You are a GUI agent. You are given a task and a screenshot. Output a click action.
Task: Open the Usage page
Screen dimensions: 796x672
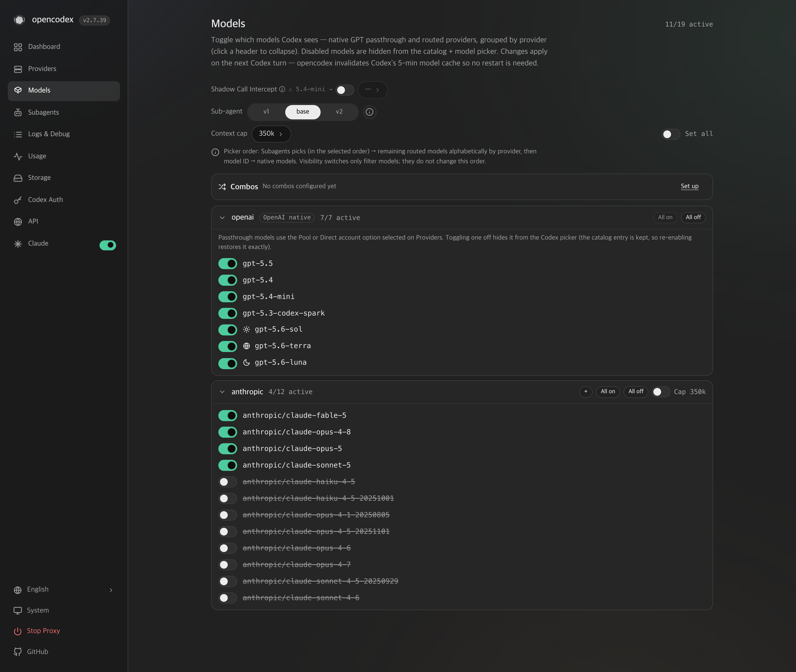pyautogui.click(x=64, y=156)
